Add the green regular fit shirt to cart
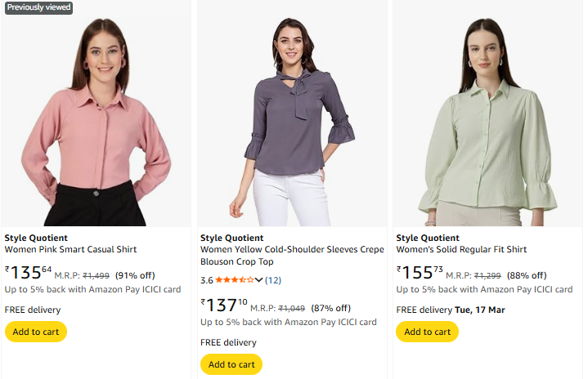The width and height of the screenshot is (588, 379). pyautogui.click(x=427, y=332)
